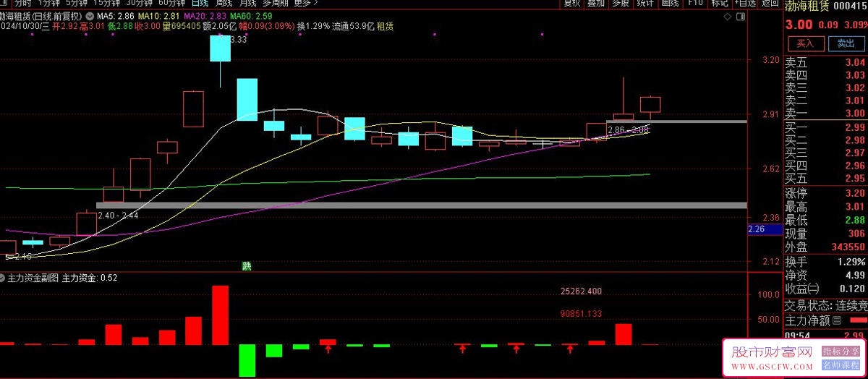Click the MA10: 2.81 indicator label

(158, 15)
